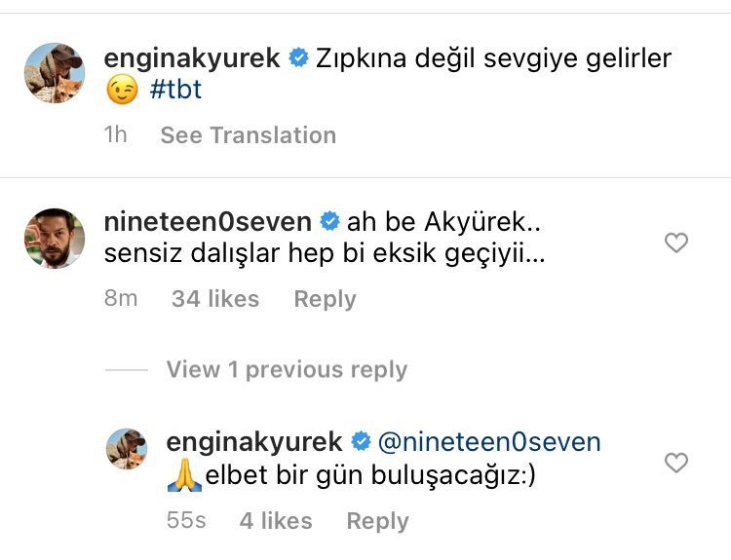
Task: Click the verified badge next to nineteen0seven
Action: tap(329, 222)
